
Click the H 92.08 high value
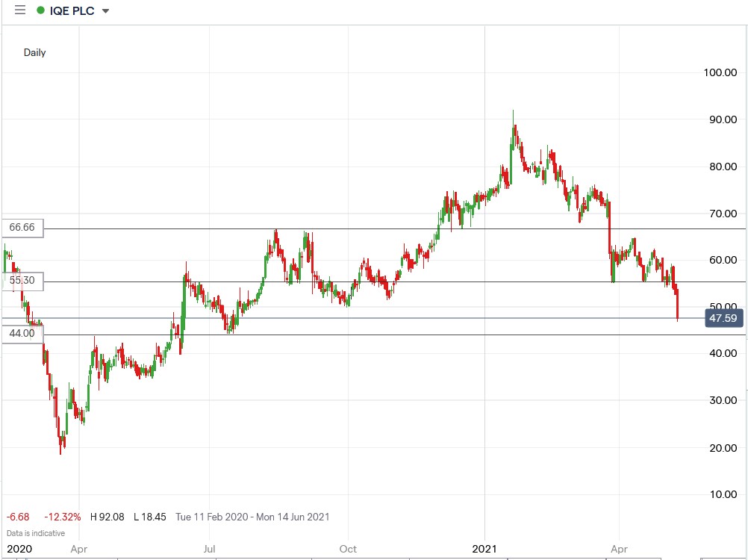107,517
